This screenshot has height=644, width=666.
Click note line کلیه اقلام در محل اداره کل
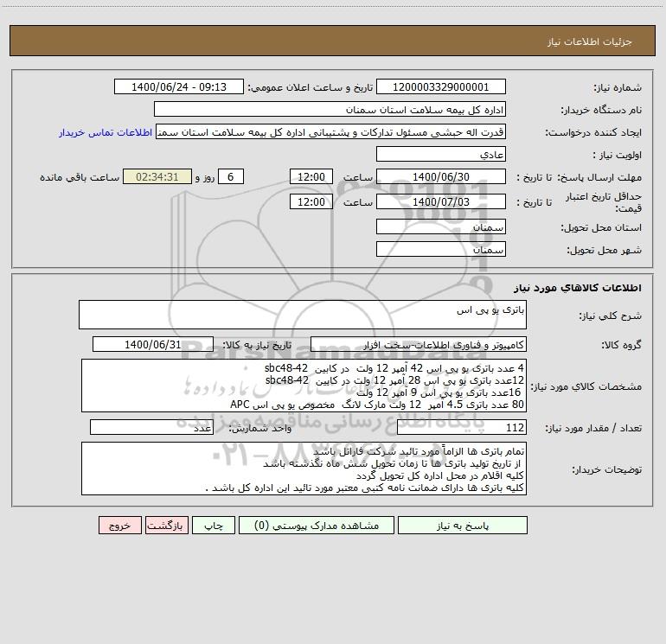point(440,475)
